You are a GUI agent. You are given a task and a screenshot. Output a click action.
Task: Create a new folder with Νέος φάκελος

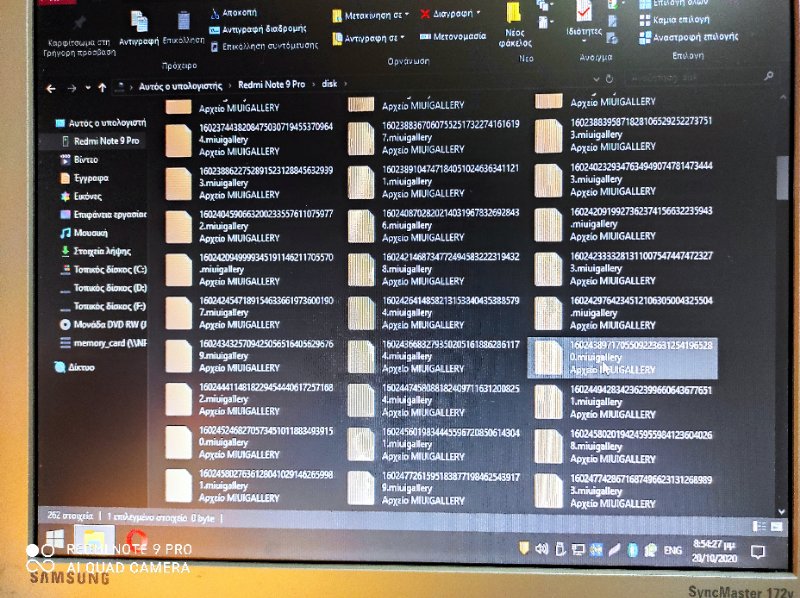pos(514,25)
